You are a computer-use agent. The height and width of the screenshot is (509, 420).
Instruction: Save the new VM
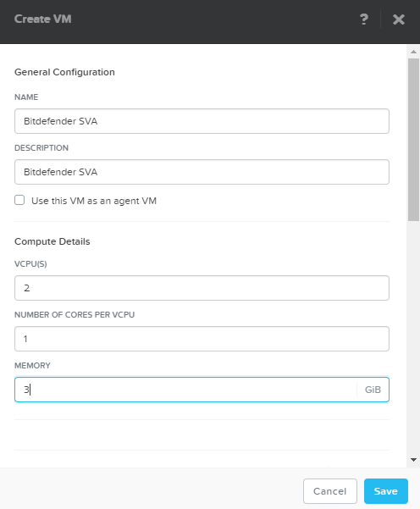tap(386, 491)
